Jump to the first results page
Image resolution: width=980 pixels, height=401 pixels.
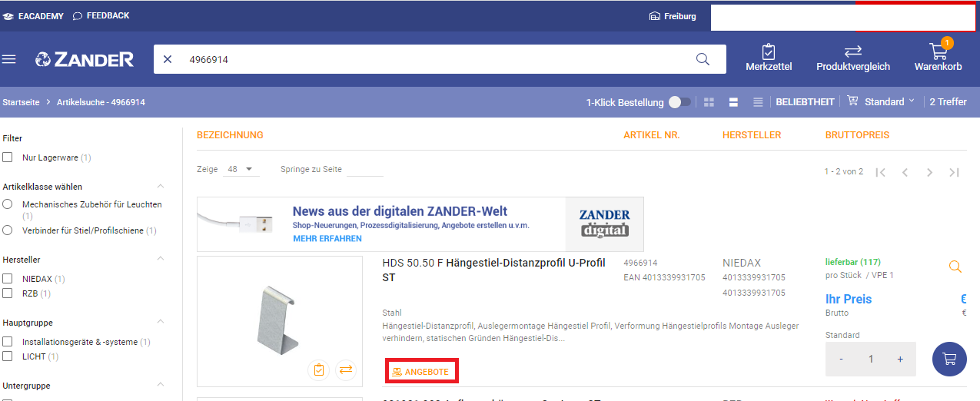click(x=881, y=172)
